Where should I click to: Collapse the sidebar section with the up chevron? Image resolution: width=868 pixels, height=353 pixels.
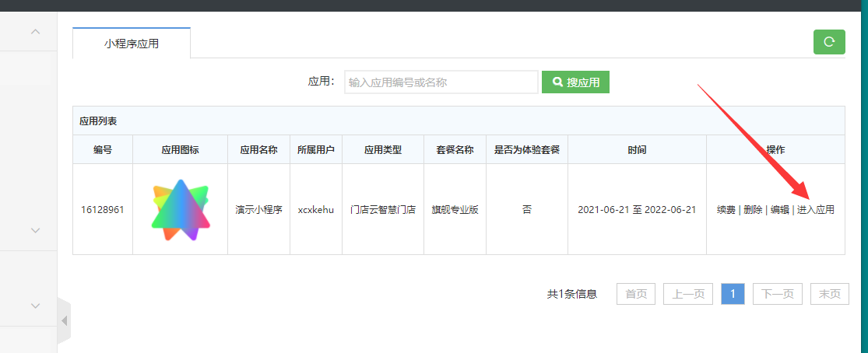click(x=35, y=32)
